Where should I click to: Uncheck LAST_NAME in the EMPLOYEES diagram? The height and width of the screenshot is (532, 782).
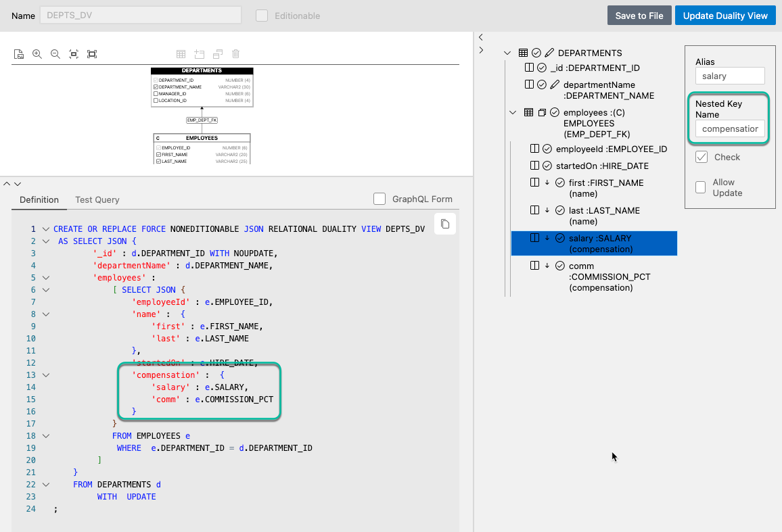point(158,162)
